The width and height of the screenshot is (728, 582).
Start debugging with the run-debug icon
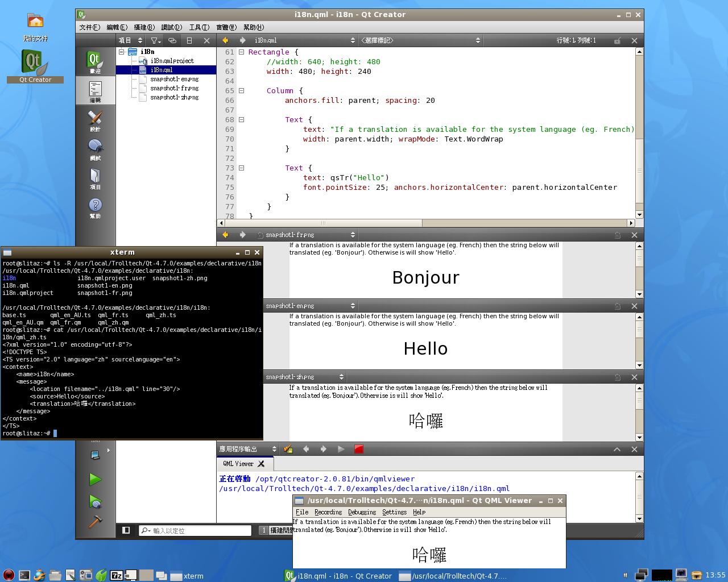click(x=95, y=501)
